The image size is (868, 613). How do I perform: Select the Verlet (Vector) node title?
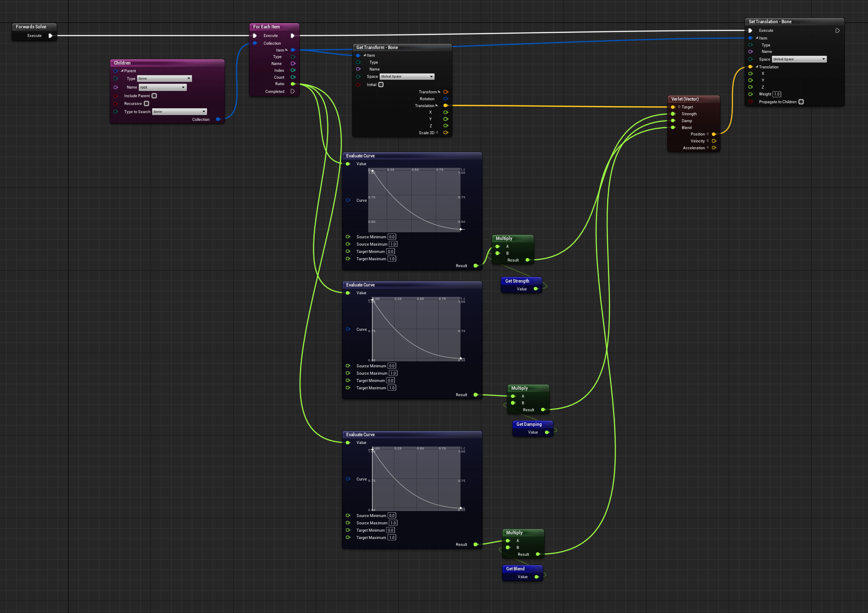coord(685,99)
